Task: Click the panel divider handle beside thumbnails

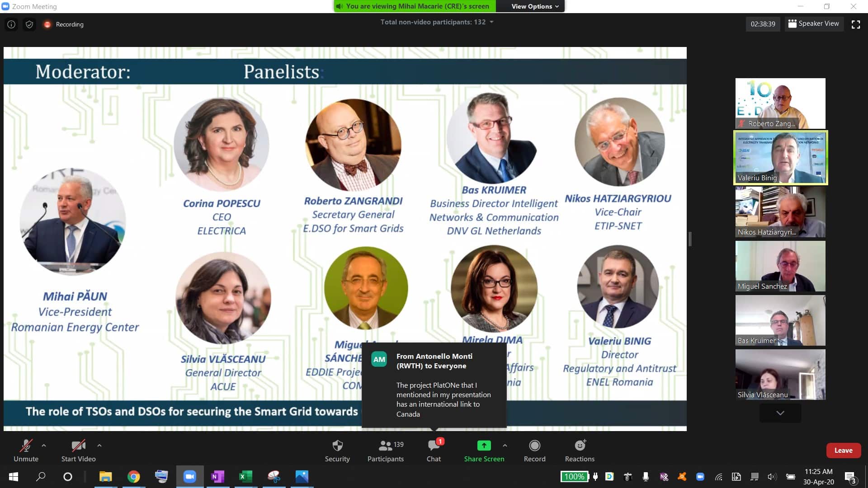Action: coord(690,239)
